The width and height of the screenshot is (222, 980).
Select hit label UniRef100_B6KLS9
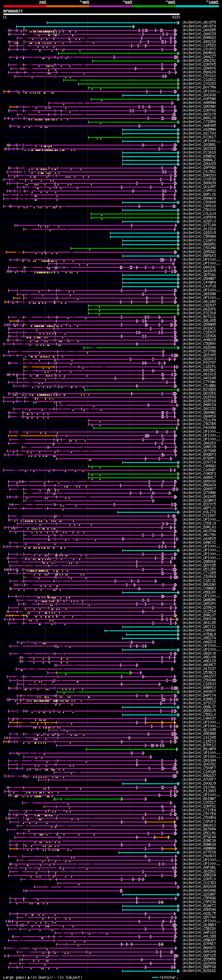tap(199, 118)
